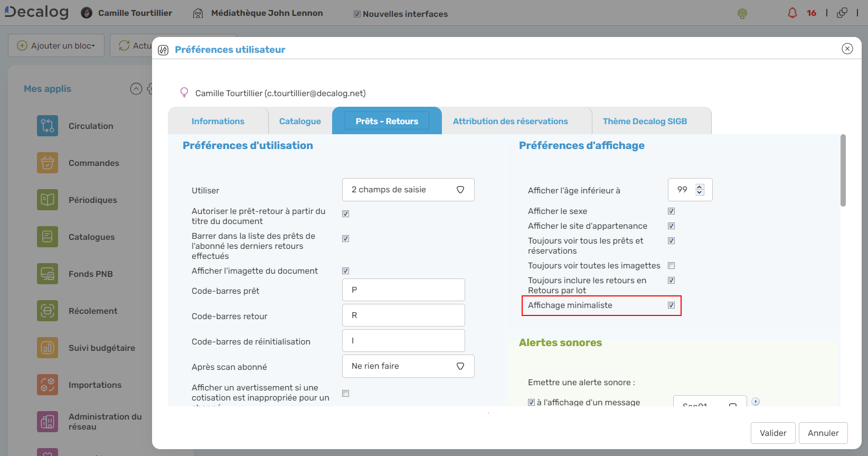Click the Annuler button
Screen dimensions: 868x456
(x=823, y=433)
